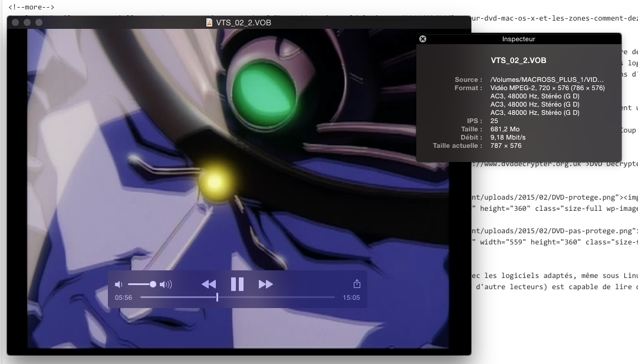This screenshot has height=364, width=638.
Task: Click the playback progress playhead
Action: (x=217, y=297)
